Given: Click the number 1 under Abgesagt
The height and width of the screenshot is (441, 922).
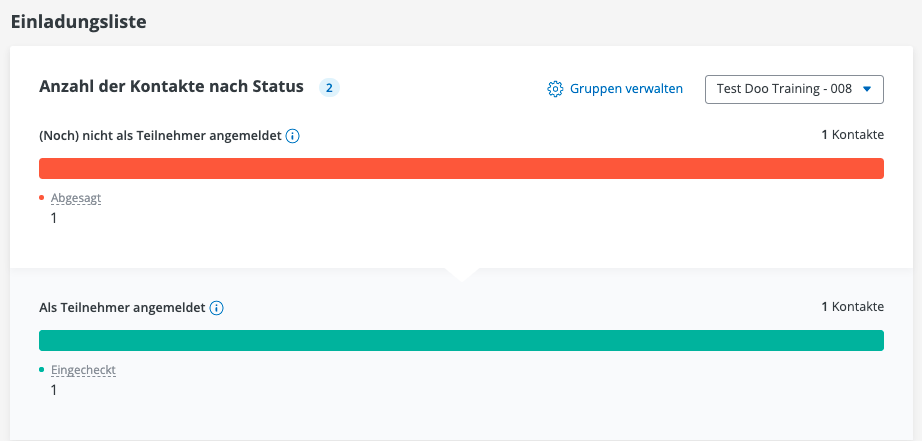Looking at the screenshot, I should pos(54,218).
